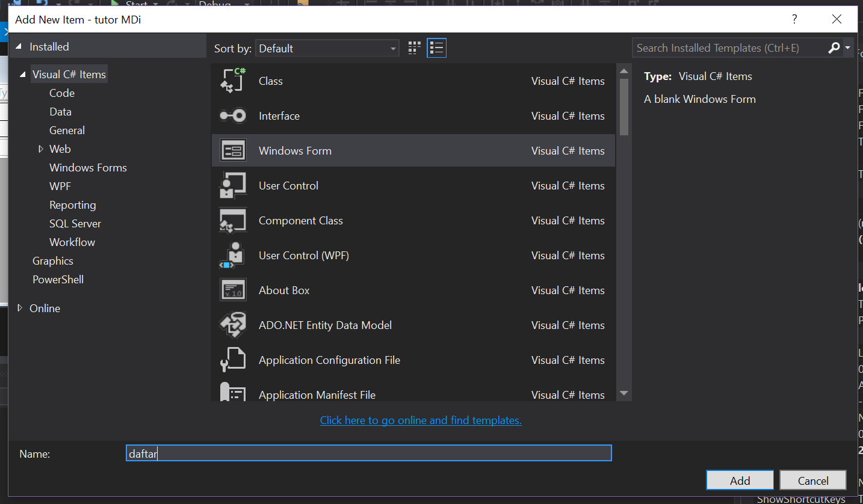Choose Application Configuration File icon
The width and height of the screenshot is (863, 504).
coord(233,360)
